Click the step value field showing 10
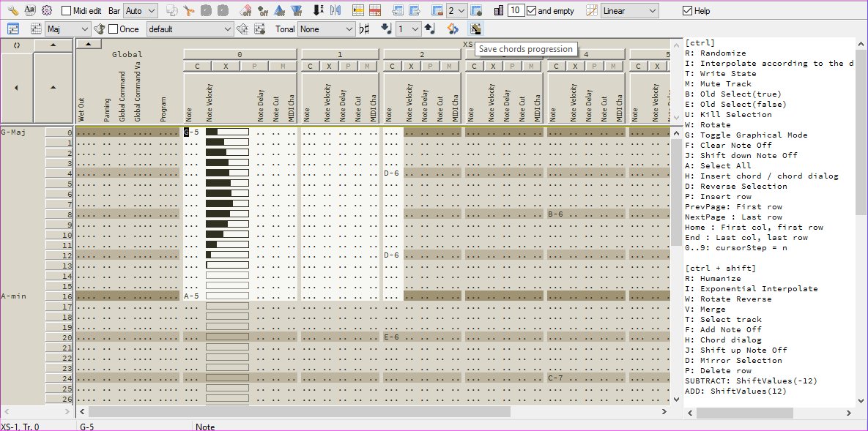Screen dimensions: 868x431 [516, 10]
